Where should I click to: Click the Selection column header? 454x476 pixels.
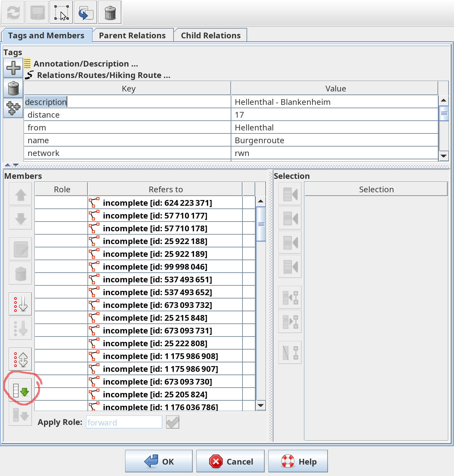376,189
